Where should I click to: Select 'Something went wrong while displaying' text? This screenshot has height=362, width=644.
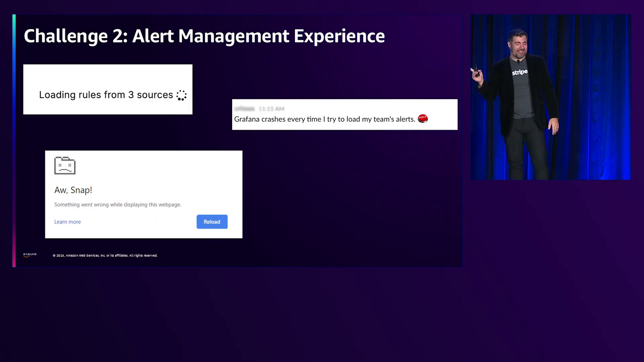[118, 204]
